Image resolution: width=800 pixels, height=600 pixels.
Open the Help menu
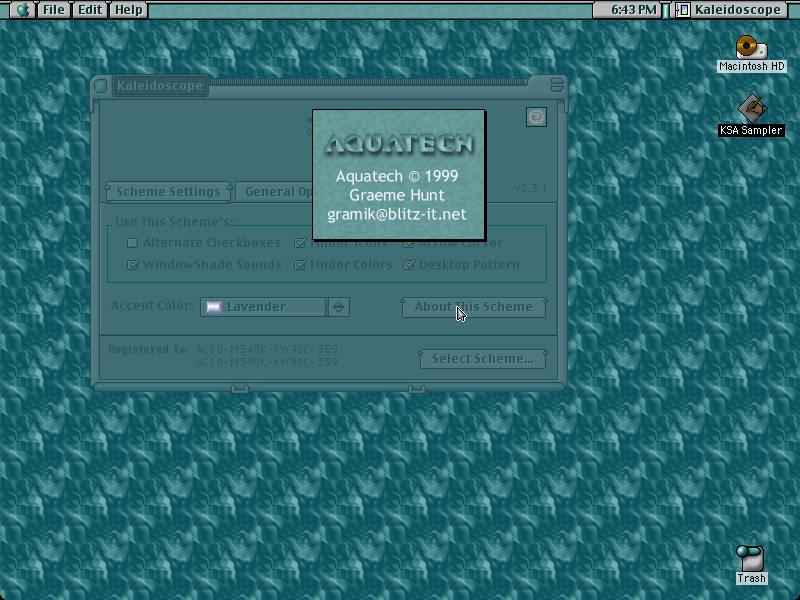pos(129,10)
